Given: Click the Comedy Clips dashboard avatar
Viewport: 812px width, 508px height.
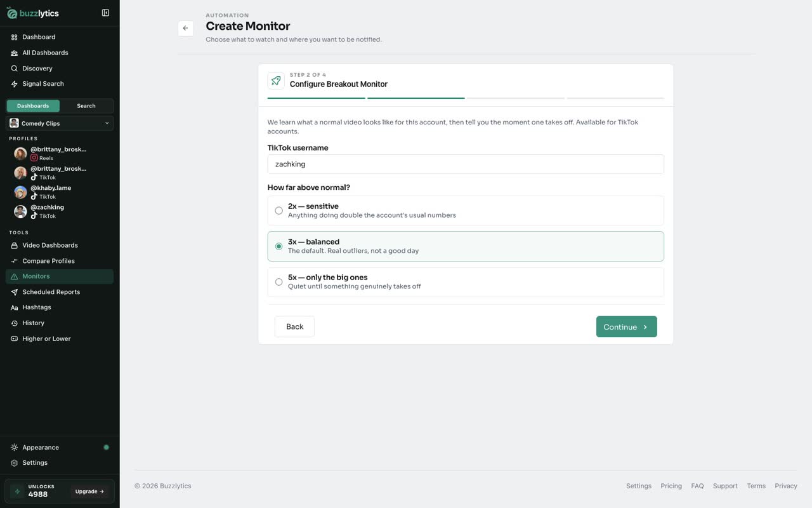Looking at the screenshot, I should pos(14,123).
